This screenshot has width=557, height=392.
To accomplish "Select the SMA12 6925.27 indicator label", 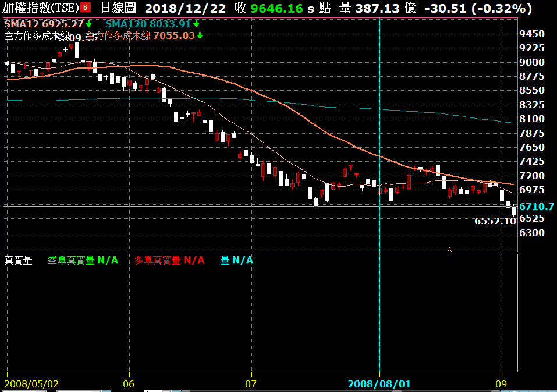I will point(44,24).
